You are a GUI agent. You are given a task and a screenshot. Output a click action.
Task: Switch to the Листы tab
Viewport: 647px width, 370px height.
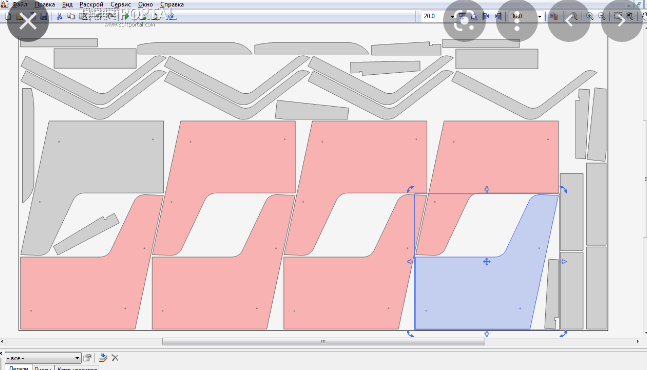coord(43,368)
